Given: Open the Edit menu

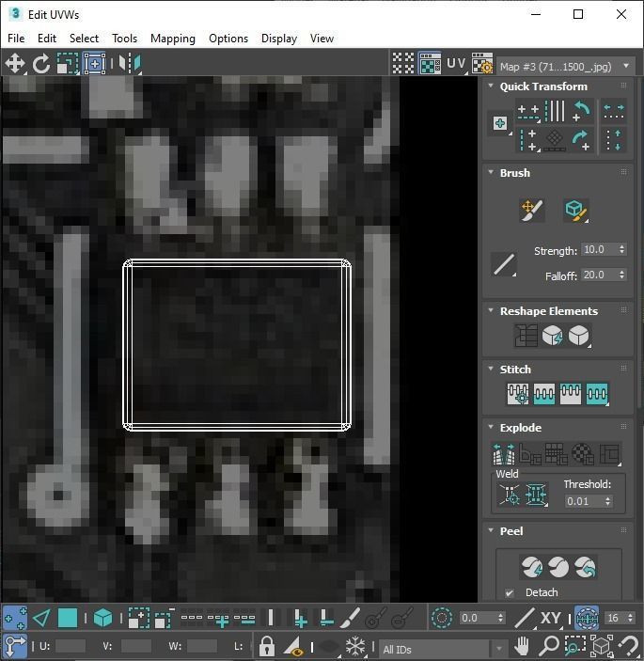Looking at the screenshot, I should click(x=47, y=39).
